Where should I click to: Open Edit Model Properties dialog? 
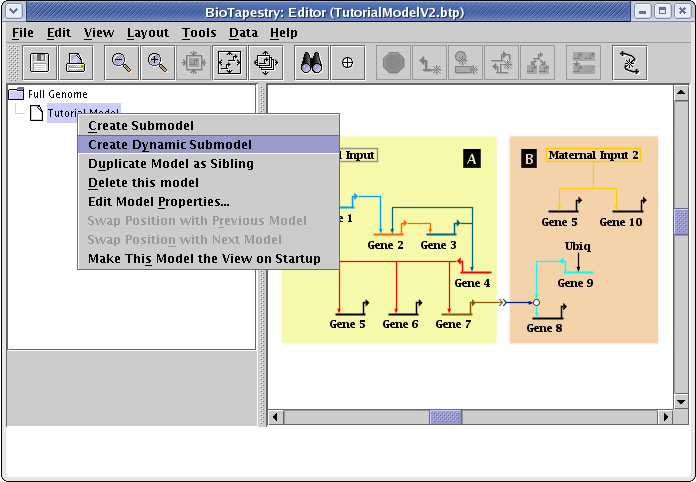[x=159, y=202]
